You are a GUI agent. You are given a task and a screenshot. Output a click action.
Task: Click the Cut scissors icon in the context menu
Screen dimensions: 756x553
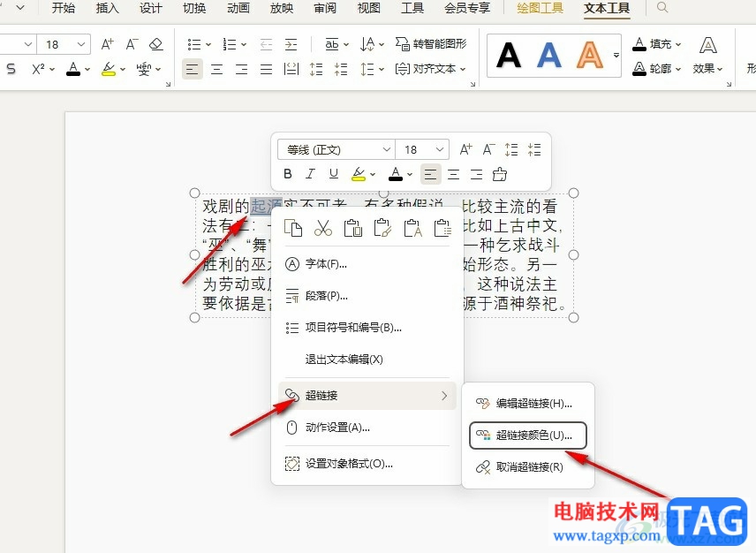(323, 228)
